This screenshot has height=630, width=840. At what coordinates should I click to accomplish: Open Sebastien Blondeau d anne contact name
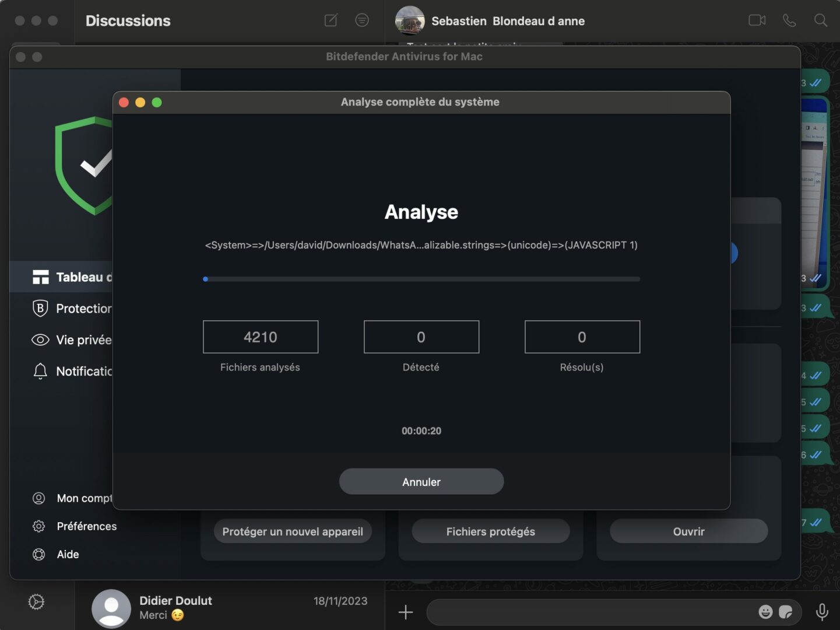tap(508, 21)
